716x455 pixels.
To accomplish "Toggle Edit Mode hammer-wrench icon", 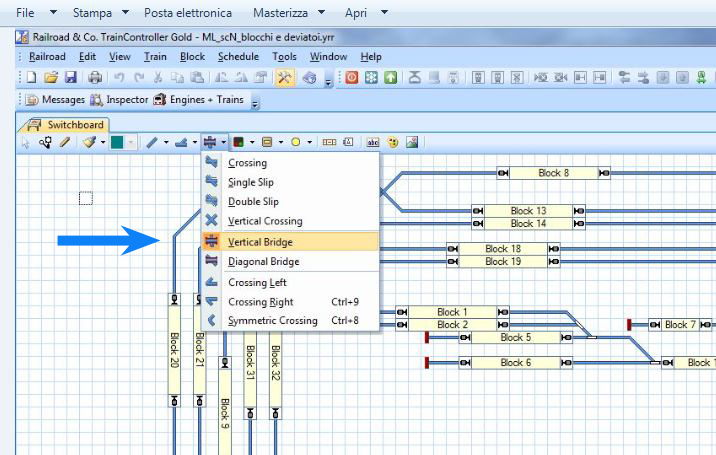I will 285,78.
